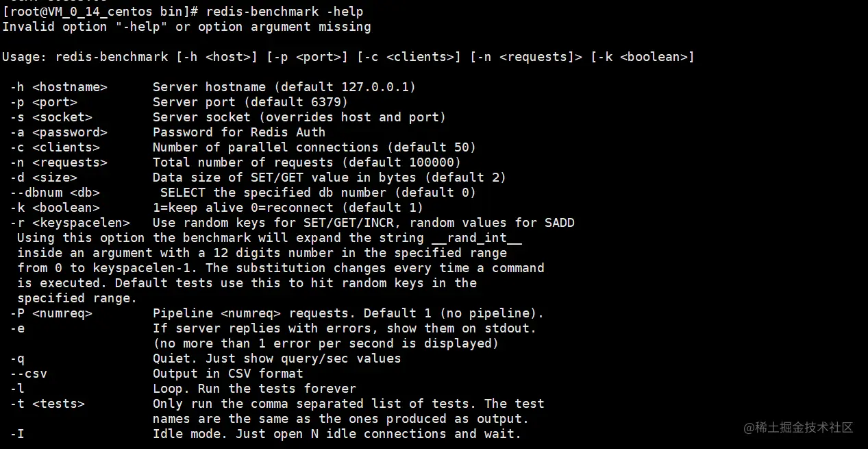This screenshot has width=868, height=449.
Task: Click the text 'Quiet. Just show query/sec values'
Action: (277, 359)
